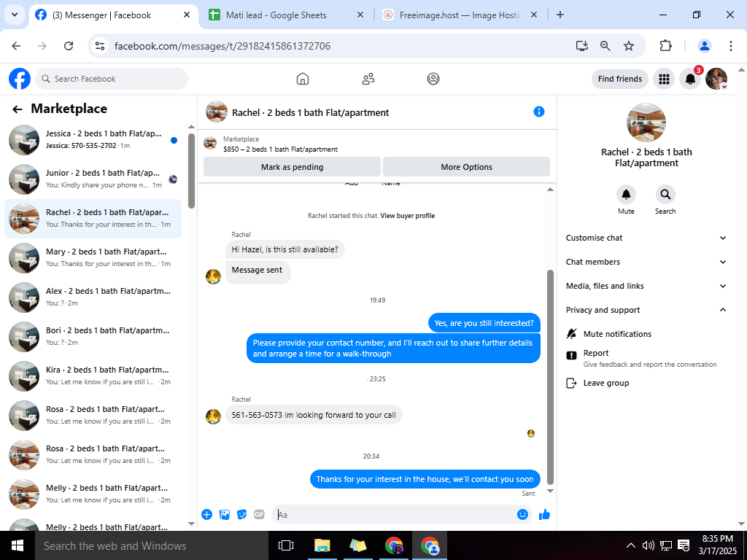
Task: Open Sticky Notes from the taskbar
Action: pos(357,545)
